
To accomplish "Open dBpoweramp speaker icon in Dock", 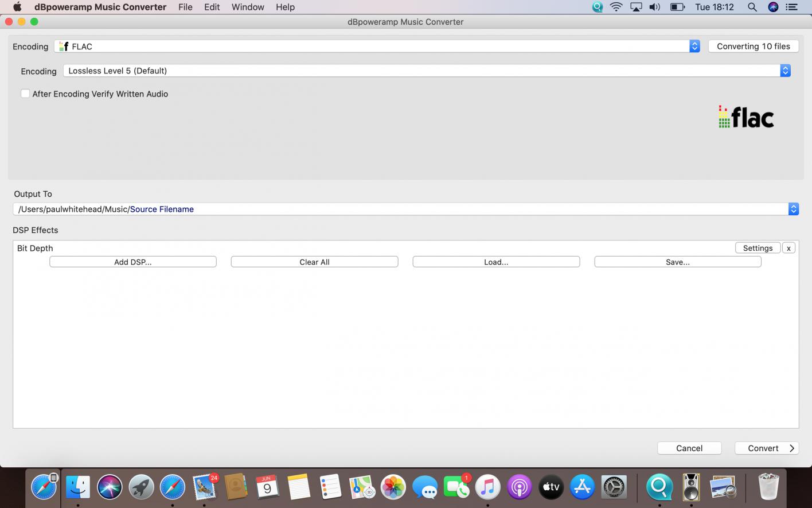I will pyautogui.click(x=691, y=487).
